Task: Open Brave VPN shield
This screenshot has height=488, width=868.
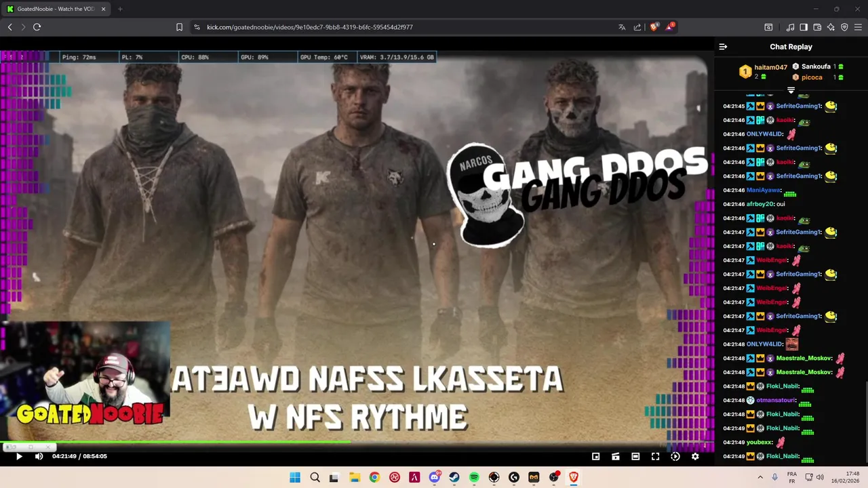Action: (844, 27)
